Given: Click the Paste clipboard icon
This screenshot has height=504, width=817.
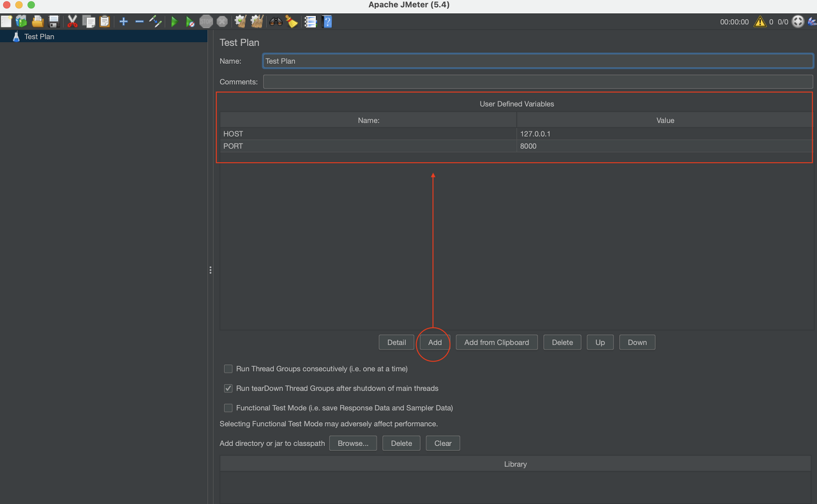Looking at the screenshot, I should click(x=105, y=22).
